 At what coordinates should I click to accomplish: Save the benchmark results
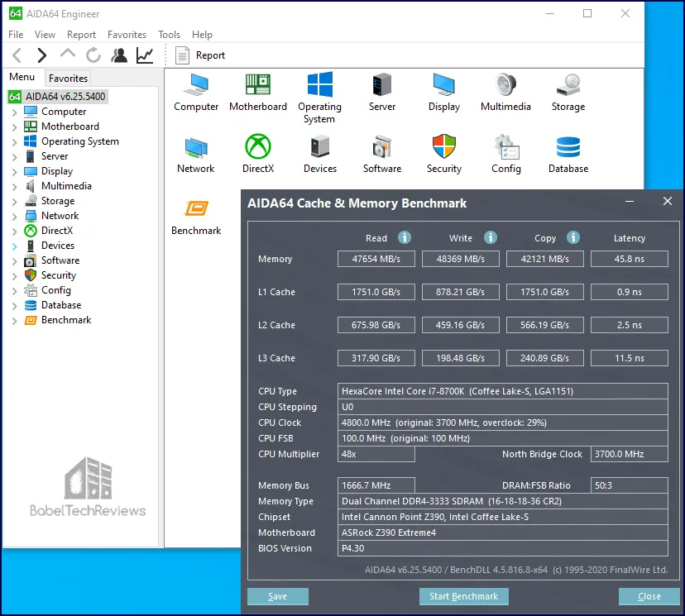point(277,596)
